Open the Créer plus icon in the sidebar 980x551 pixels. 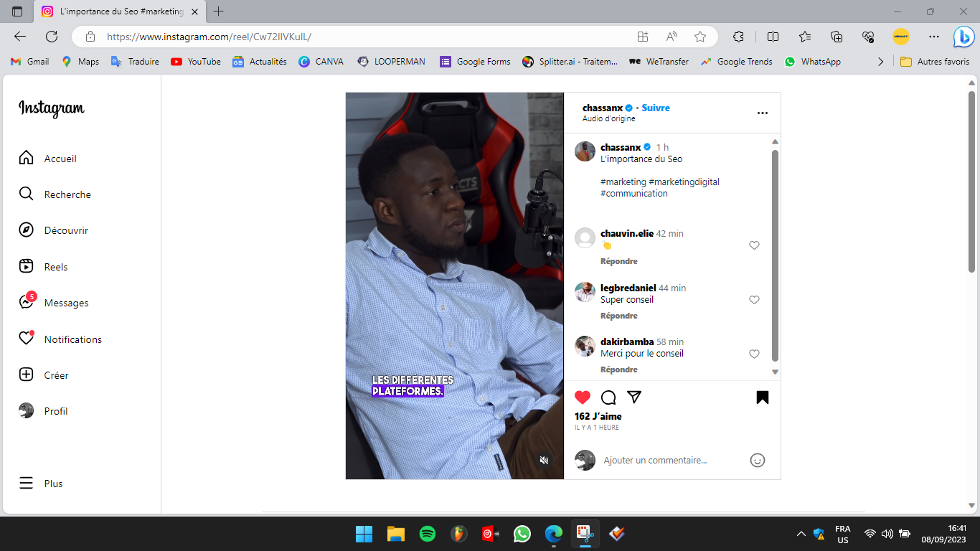point(26,375)
